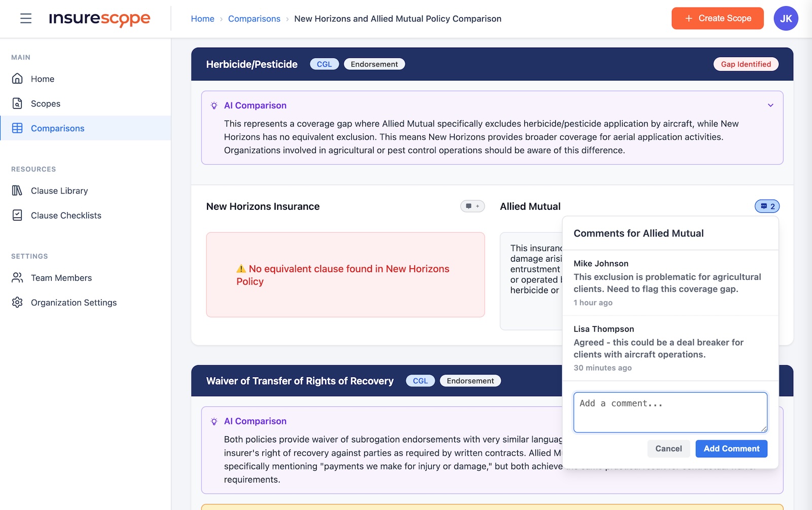Click the Team Members icon

[17, 278]
